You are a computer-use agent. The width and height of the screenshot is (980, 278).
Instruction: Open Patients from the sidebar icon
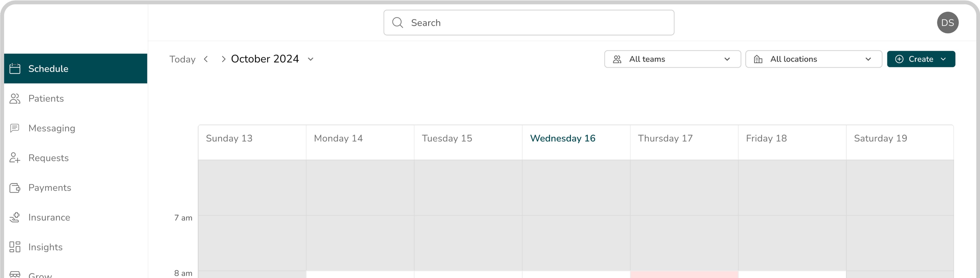[15, 98]
